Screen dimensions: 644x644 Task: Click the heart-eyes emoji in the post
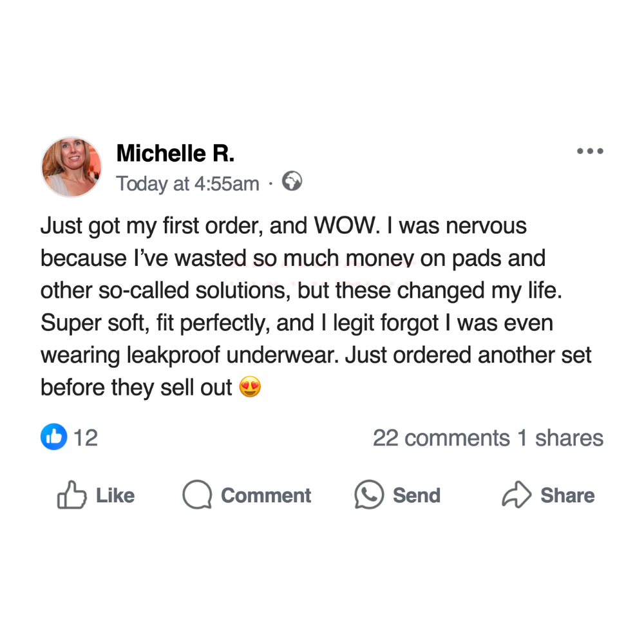click(x=250, y=388)
